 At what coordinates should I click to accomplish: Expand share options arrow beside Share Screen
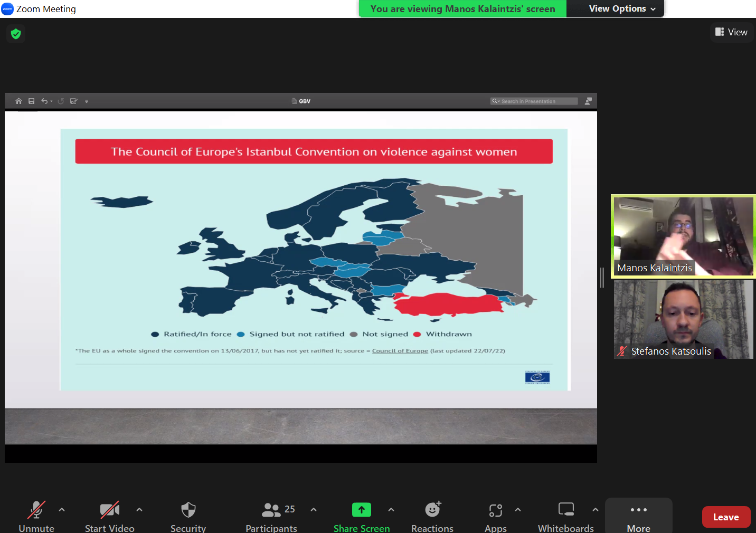tap(391, 510)
